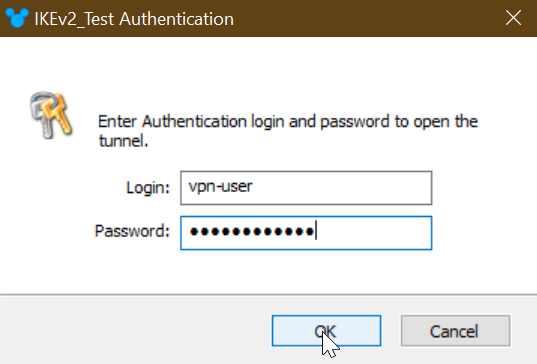This screenshot has width=537, height=364.
Task: Focus the Password input field
Action: [306, 233]
